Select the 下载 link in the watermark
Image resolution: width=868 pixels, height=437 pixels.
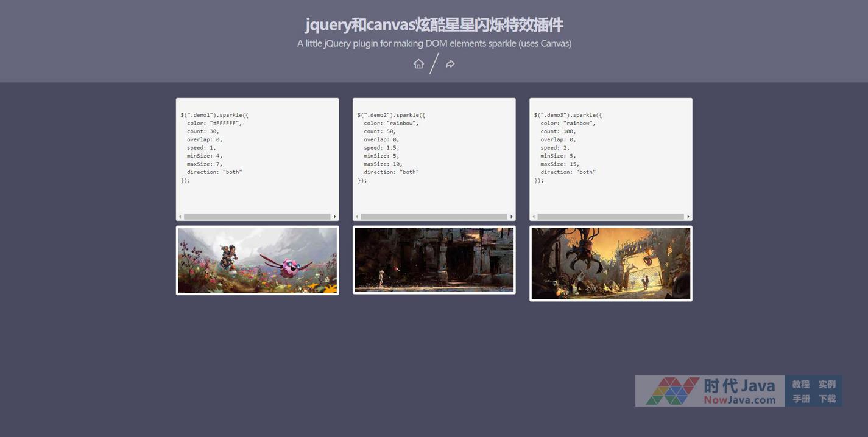tap(827, 399)
